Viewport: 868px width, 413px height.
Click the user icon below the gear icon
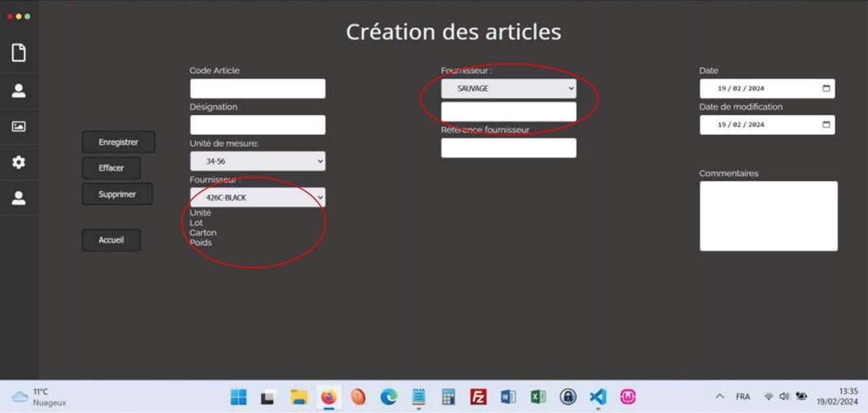[x=19, y=198]
